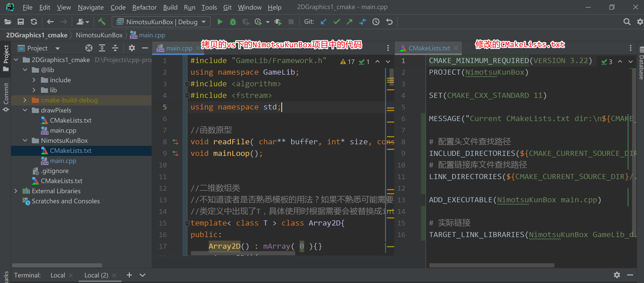Image resolution: width=644 pixels, height=283 pixels.
Task: Open main.cpp editor tab options menu
Action: [388, 48]
